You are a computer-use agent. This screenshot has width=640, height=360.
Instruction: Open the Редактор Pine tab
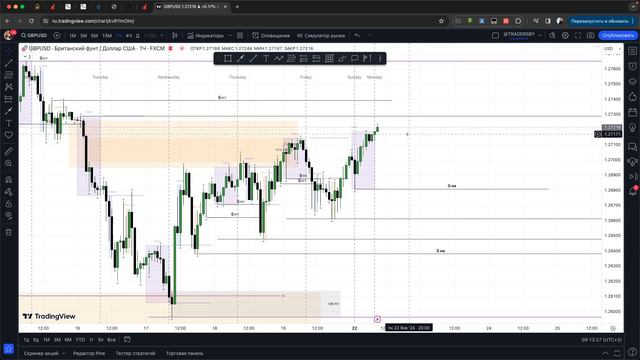(89, 353)
